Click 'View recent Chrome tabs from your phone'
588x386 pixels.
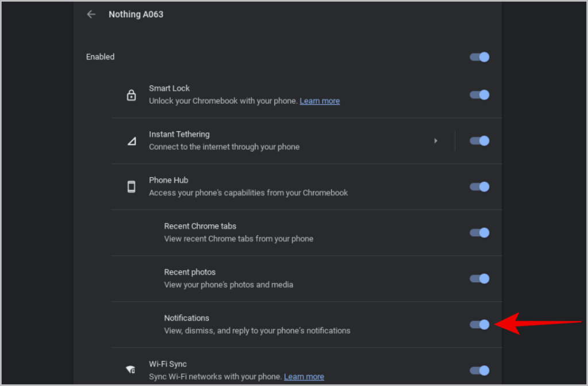(238, 239)
